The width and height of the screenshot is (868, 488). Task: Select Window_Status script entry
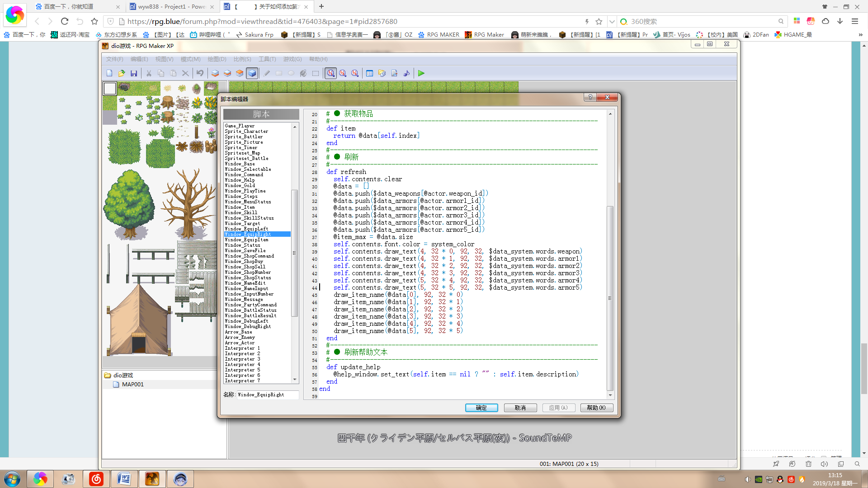(243, 245)
